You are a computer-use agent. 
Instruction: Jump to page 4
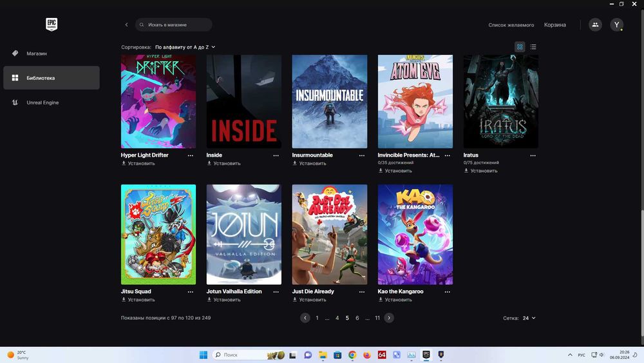pos(337,318)
